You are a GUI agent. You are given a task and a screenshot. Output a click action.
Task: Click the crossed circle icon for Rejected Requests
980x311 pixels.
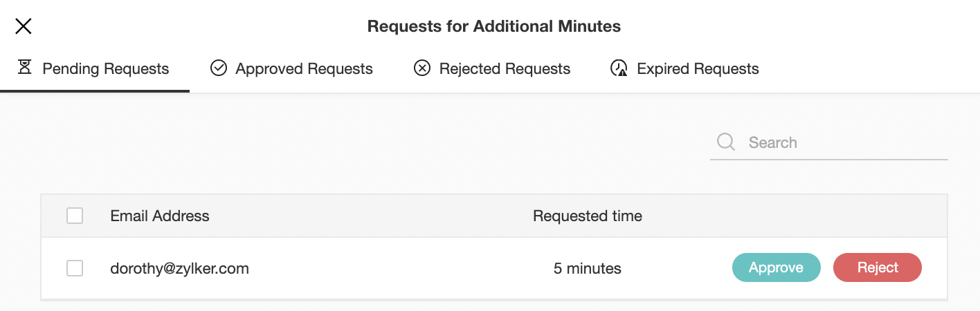[422, 68]
